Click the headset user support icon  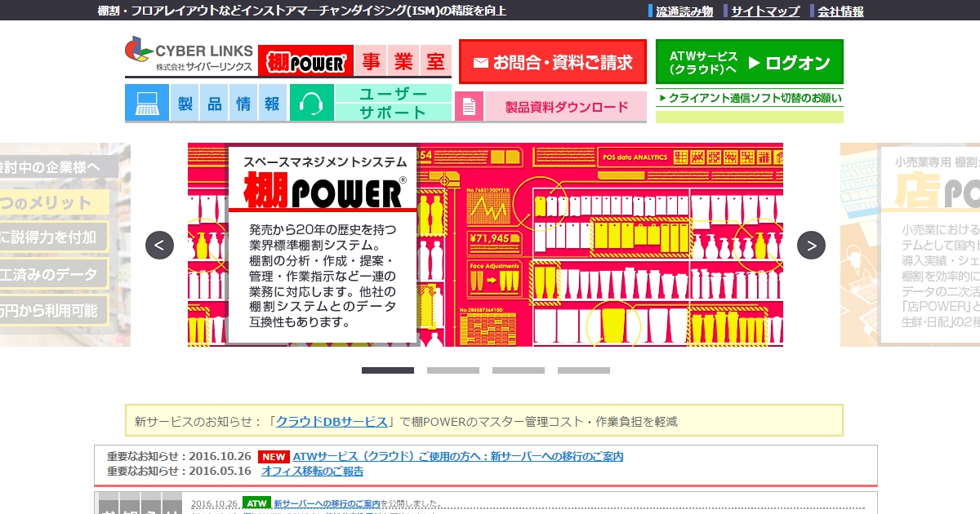click(312, 104)
